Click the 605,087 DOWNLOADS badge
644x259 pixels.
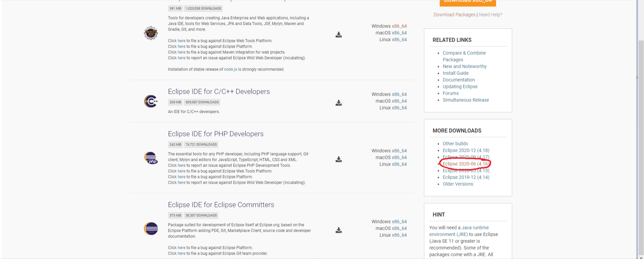202,102
